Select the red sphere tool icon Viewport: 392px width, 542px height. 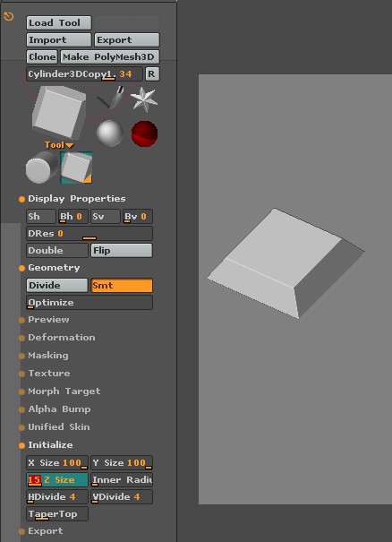(144, 133)
